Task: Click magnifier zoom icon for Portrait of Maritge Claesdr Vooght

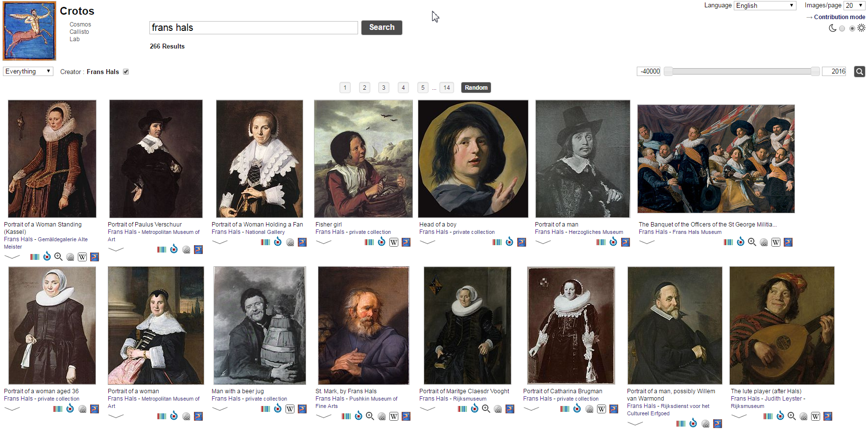Action: click(x=486, y=408)
